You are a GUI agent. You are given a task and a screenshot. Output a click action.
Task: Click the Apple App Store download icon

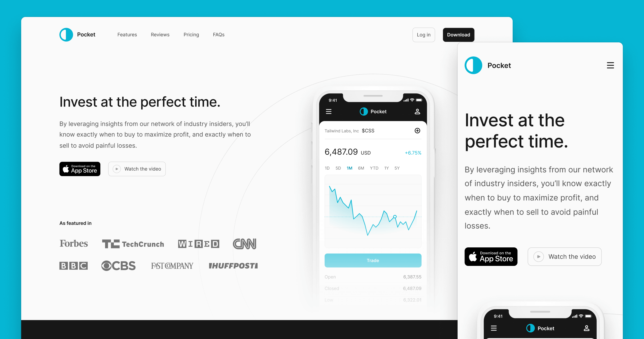coord(80,168)
